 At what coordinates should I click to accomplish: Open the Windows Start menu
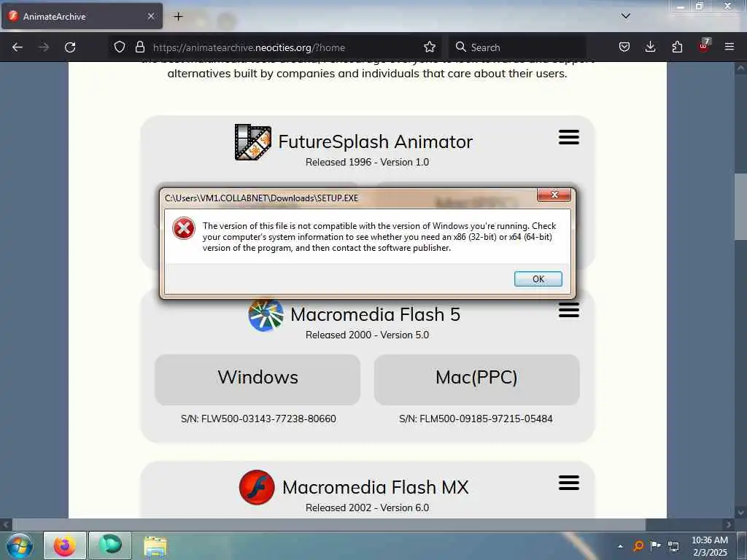[19, 545]
